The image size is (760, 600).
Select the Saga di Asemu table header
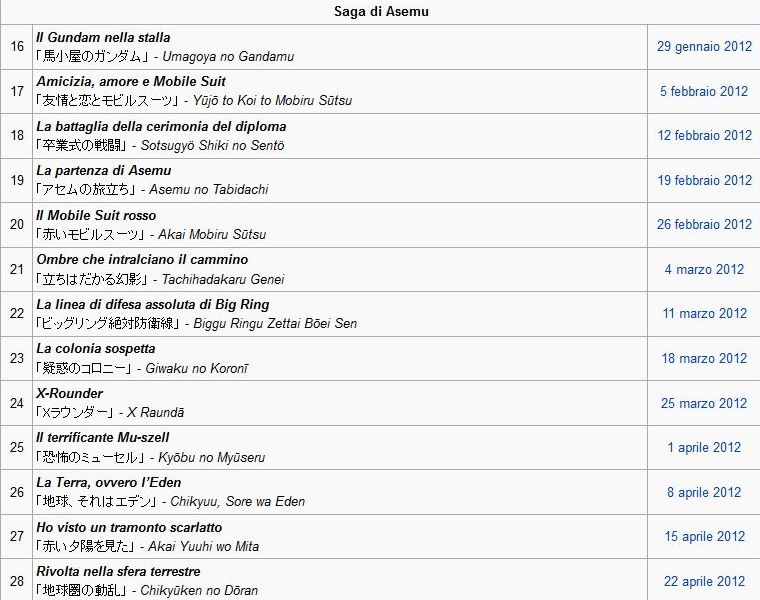381,12
